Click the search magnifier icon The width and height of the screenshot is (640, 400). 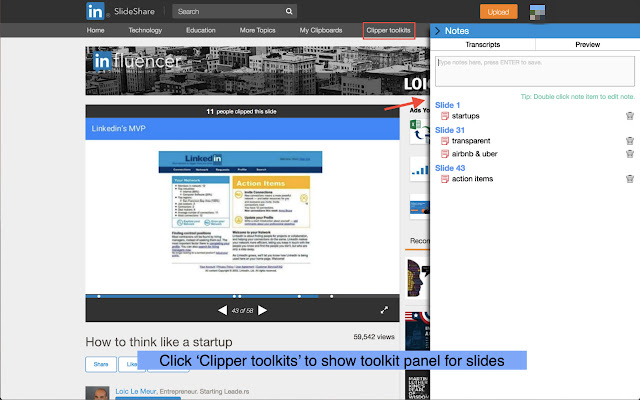[289, 11]
